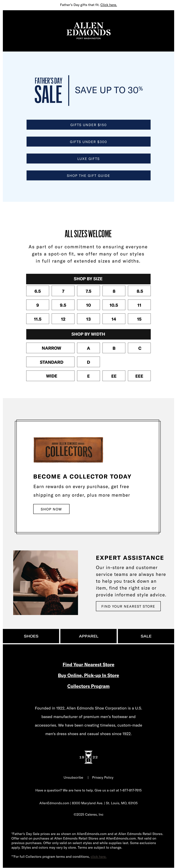Click the Luxe Gifts button
The width and height of the screenshot is (177, 868).
(88, 158)
